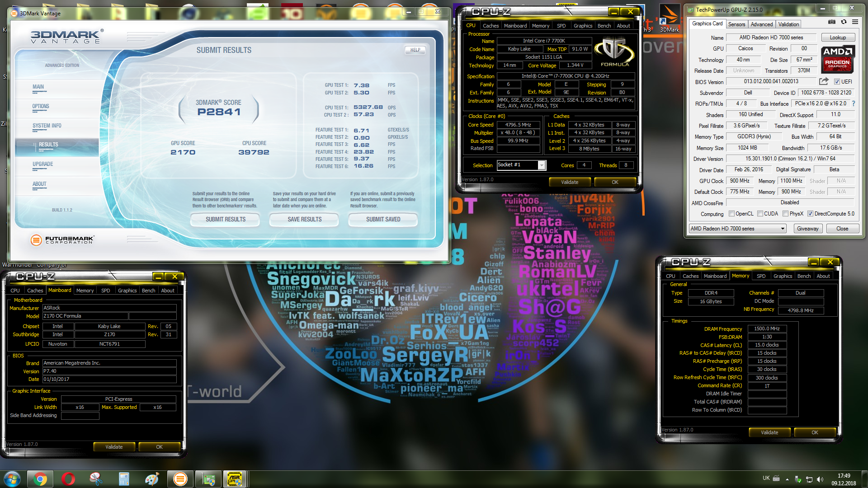Image resolution: width=868 pixels, height=488 pixels.
Task: Click the AMD Radeon Graphics logo in GPU-Z
Action: (x=837, y=59)
